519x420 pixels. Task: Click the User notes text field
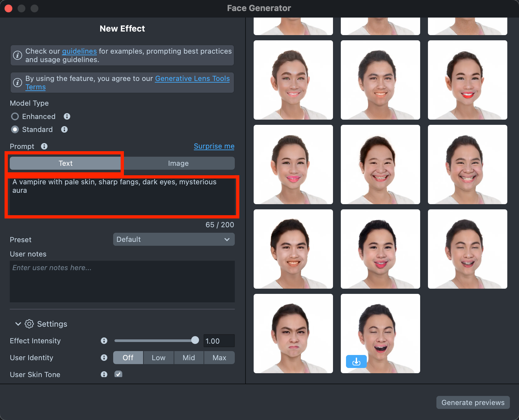click(x=122, y=281)
